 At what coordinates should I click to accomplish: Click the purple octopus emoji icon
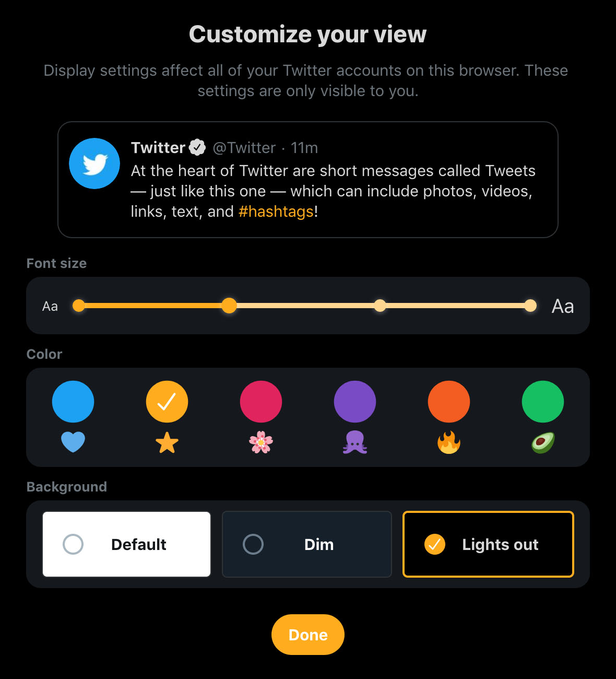coord(355,442)
